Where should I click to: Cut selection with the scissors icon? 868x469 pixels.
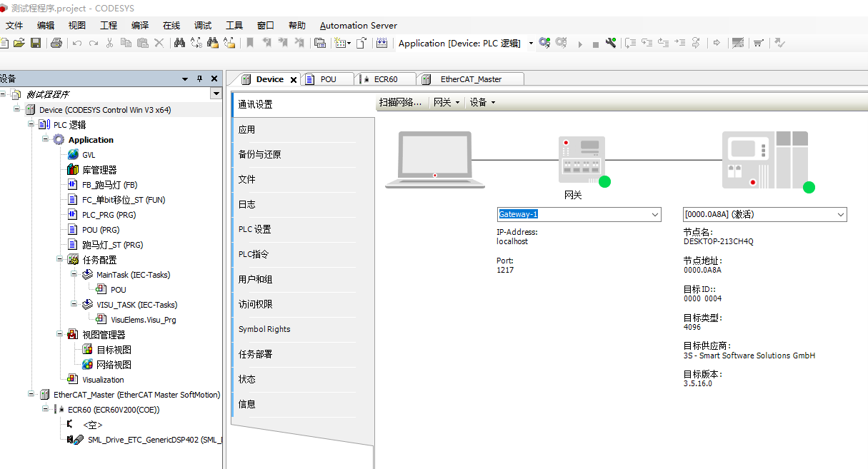tap(110, 43)
